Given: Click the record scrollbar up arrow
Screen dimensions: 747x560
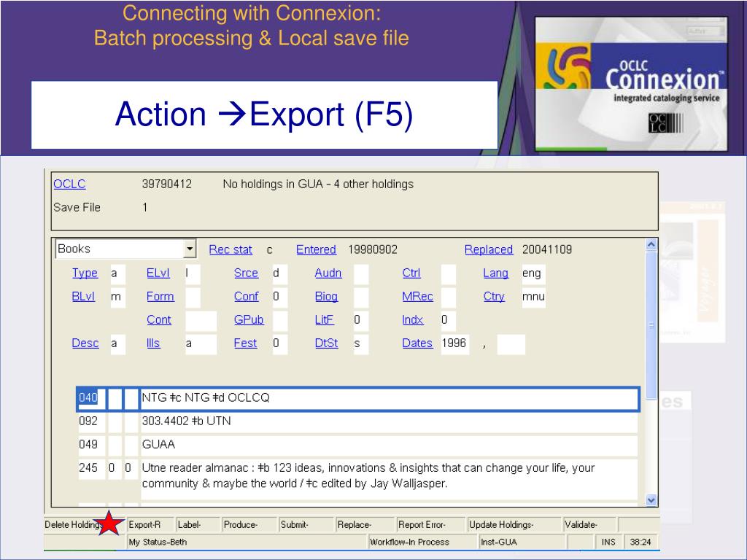Looking at the screenshot, I should tap(651, 245).
